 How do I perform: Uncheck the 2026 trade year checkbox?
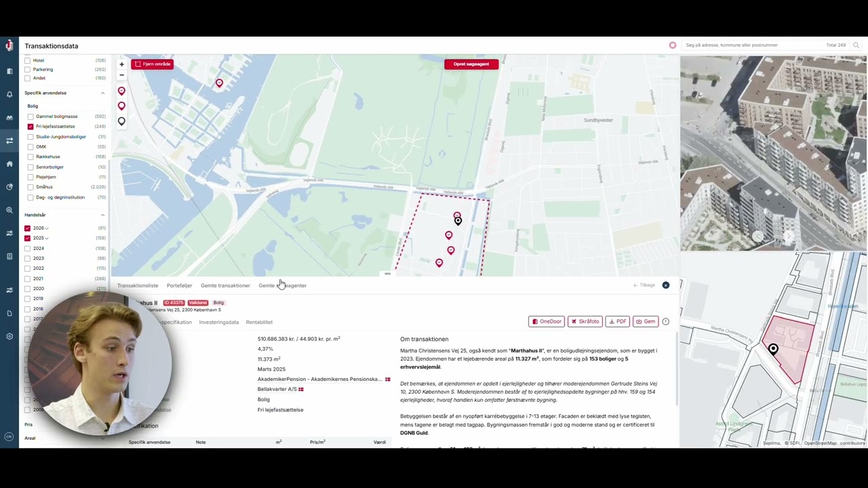pos(27,228)
